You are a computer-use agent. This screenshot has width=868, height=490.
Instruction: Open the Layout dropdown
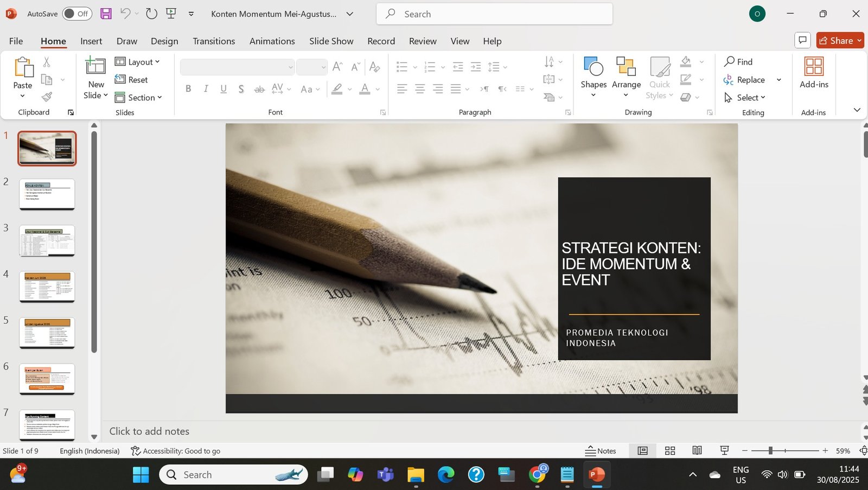pos(138,61)
